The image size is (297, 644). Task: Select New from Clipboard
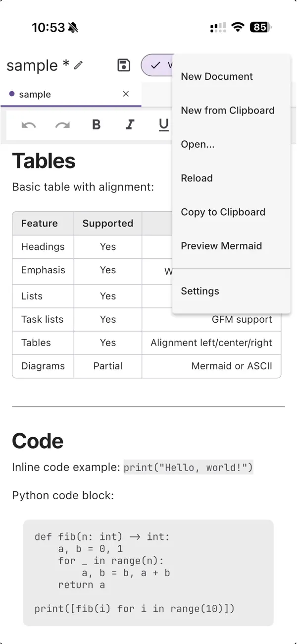pyautogui.click(x=228, y=111)
